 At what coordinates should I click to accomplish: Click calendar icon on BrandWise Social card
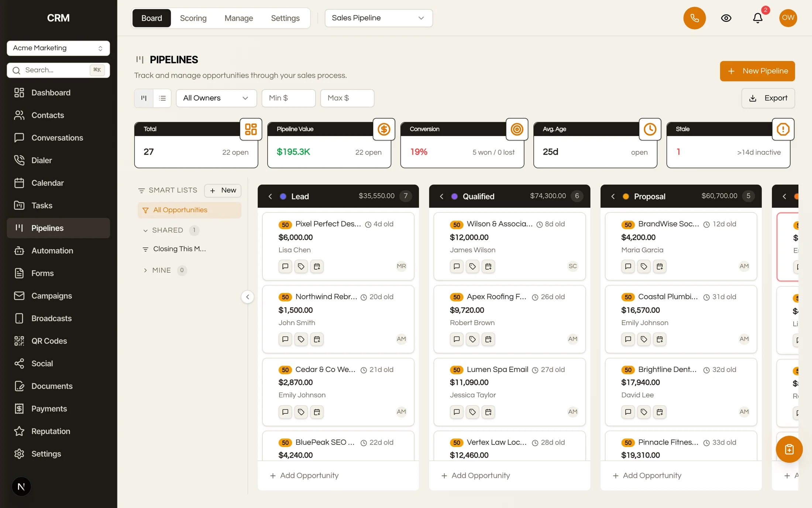click(x=660, y=266)
